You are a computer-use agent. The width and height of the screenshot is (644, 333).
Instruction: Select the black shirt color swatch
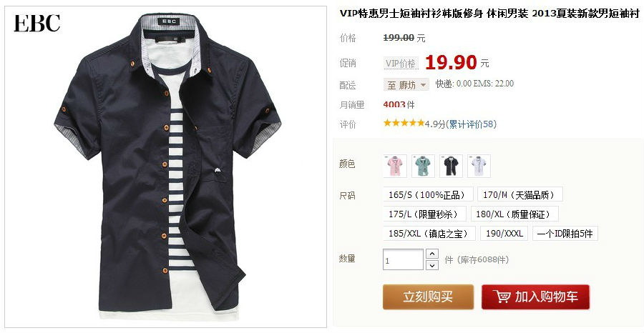pyautogui.click(x=451, y=166)
